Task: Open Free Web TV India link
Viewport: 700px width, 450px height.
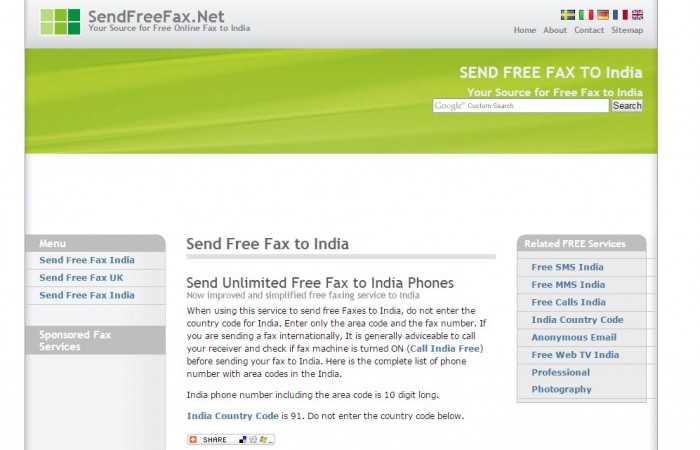Action: [x=575, y=355]
